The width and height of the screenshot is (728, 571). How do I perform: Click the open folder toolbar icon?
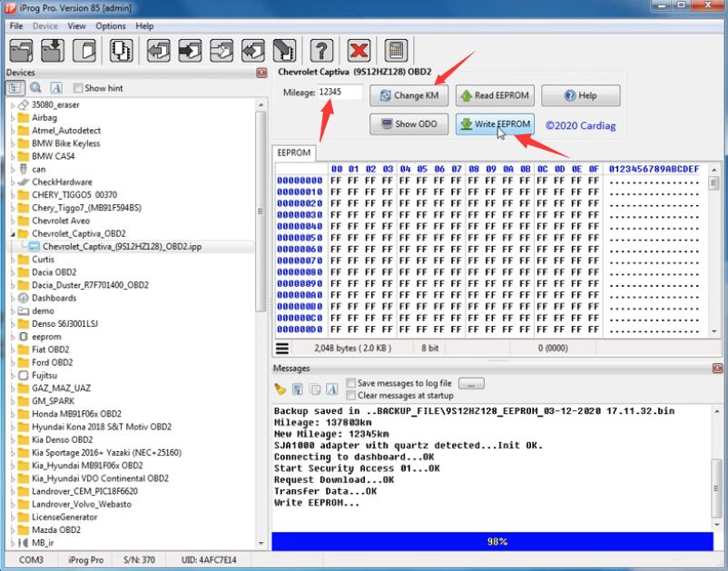tap(22, 50)
